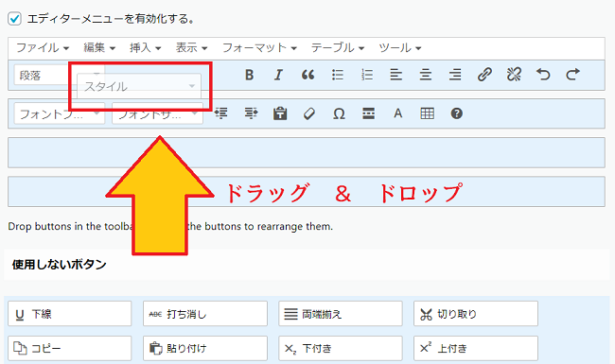This screenshot has height=364, width=615.
Task: Click the clear formatting eraser icon
Action: coord(309,113)
